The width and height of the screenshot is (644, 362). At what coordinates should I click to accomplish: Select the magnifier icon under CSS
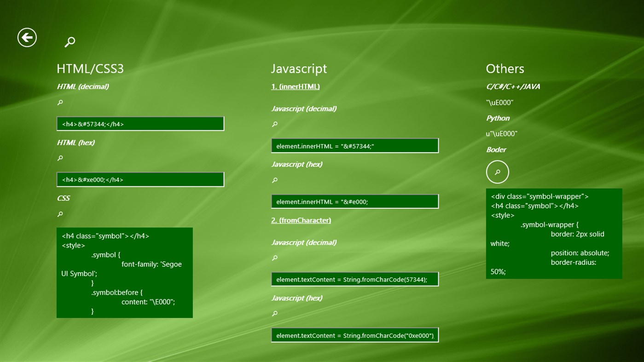click(60, 213)
